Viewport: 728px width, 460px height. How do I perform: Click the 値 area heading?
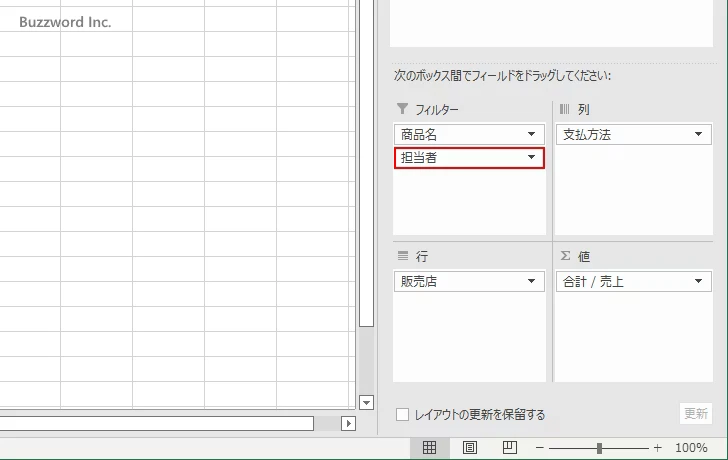click(x=584, y=256)
